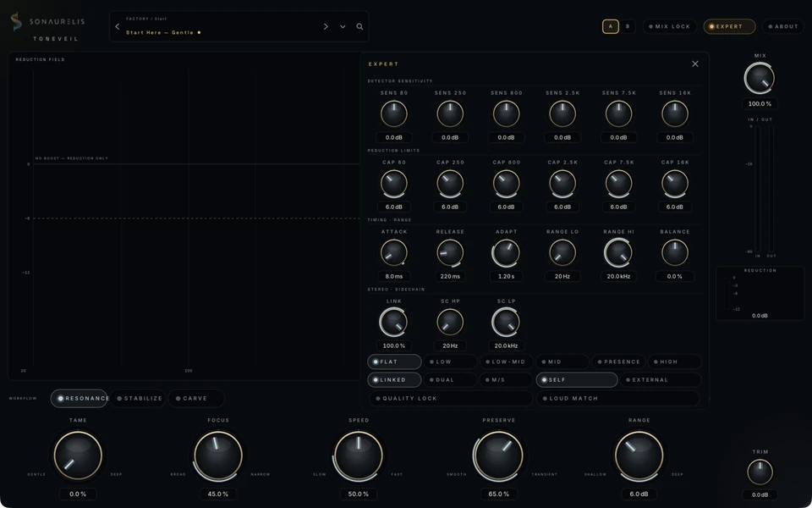Viewport: 812px width, 508px height.
Task: Select the Carve workflow
Action: (196, 399)
